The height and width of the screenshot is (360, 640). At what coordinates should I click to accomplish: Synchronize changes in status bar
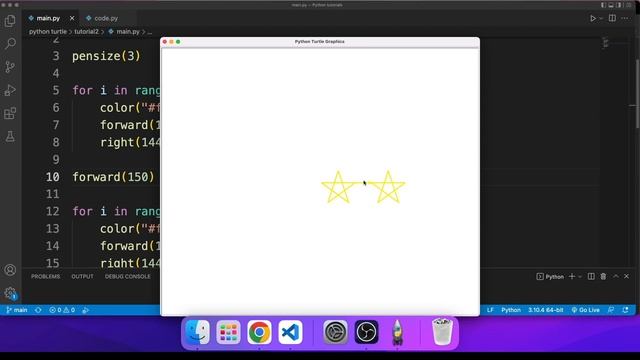click(x=38, y=310)
